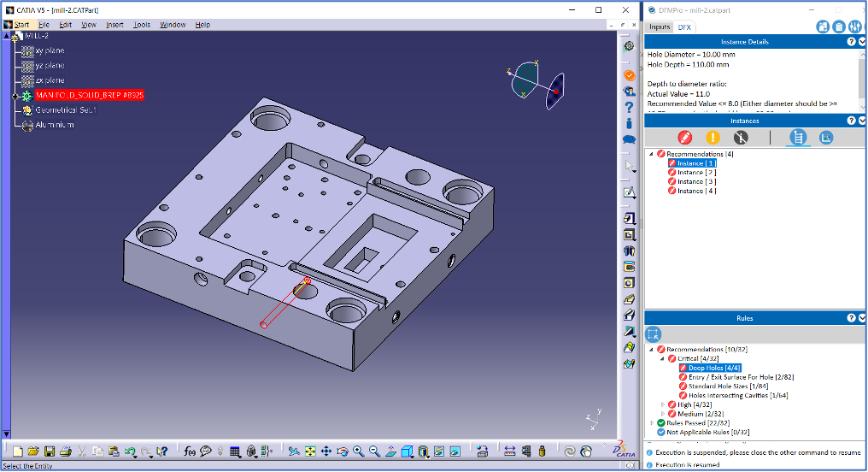Click the Sketch tool icon in sidebar

pyautogui.click(x=630, y=192)
